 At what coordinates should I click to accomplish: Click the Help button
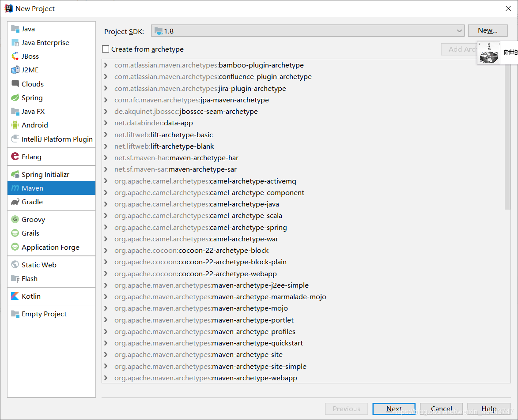[x=489, y=409]
